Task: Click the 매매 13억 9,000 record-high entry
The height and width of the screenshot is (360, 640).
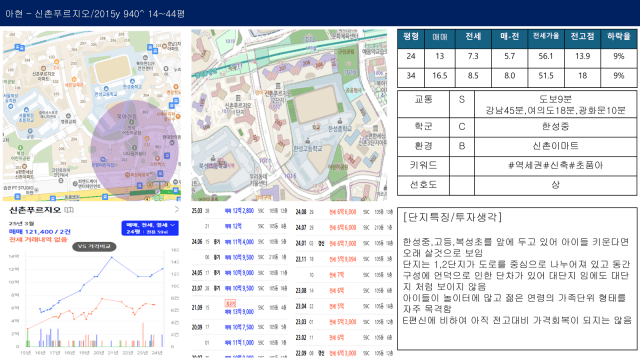Action: (240, 312)
